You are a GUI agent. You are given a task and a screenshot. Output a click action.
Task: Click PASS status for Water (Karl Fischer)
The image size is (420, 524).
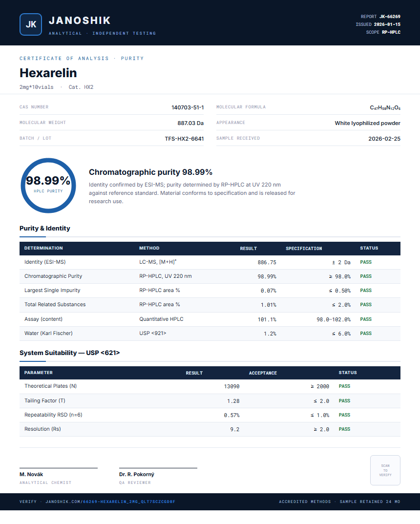pos(365,333)
